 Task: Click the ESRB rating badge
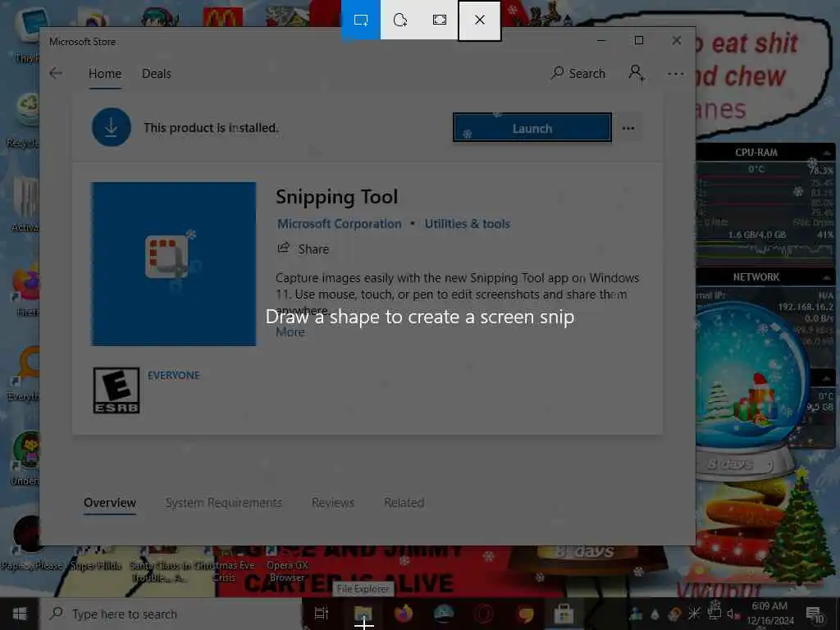[x=116, y=390]
